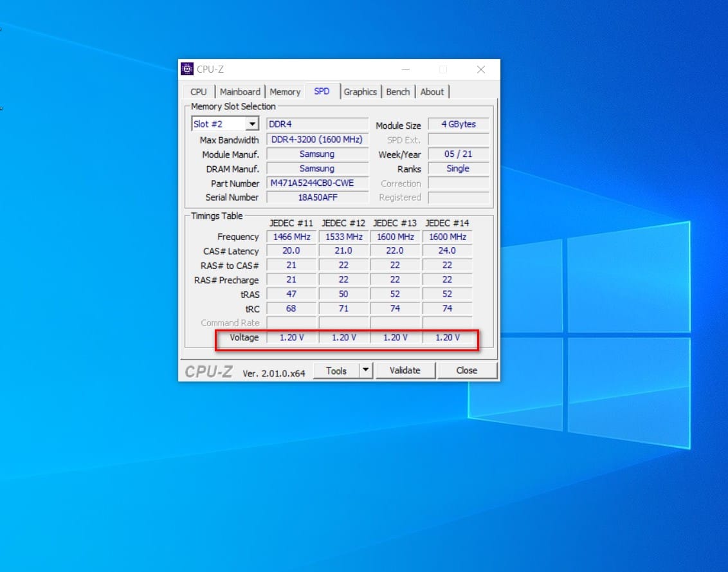Viewport: 728px width, 572px height.
Task: Click the Ranks value Single
Action: [459, 169]
